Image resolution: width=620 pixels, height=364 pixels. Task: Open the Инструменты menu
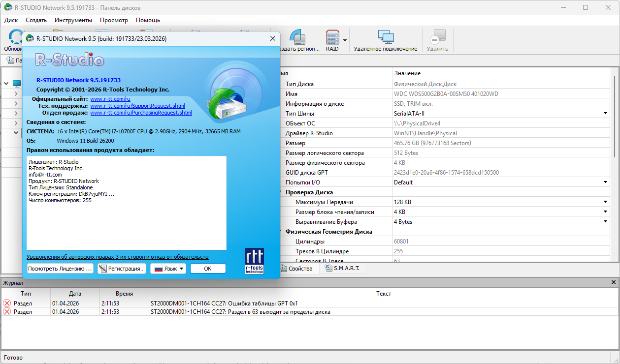coord(73,20)
